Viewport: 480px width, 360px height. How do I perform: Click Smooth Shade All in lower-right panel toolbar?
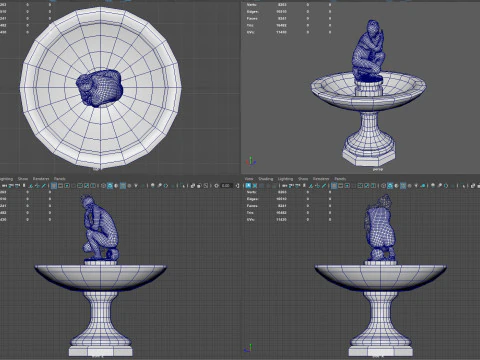coord(390,186)
